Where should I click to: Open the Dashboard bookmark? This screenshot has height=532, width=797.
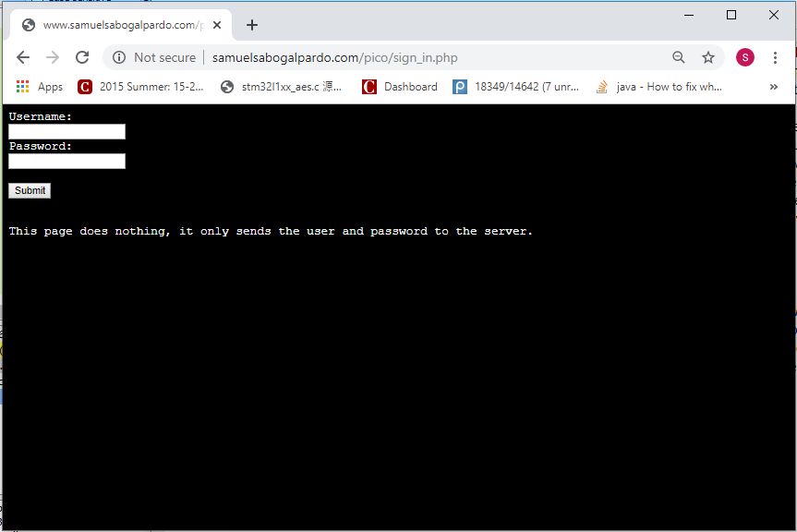point(400,87)
